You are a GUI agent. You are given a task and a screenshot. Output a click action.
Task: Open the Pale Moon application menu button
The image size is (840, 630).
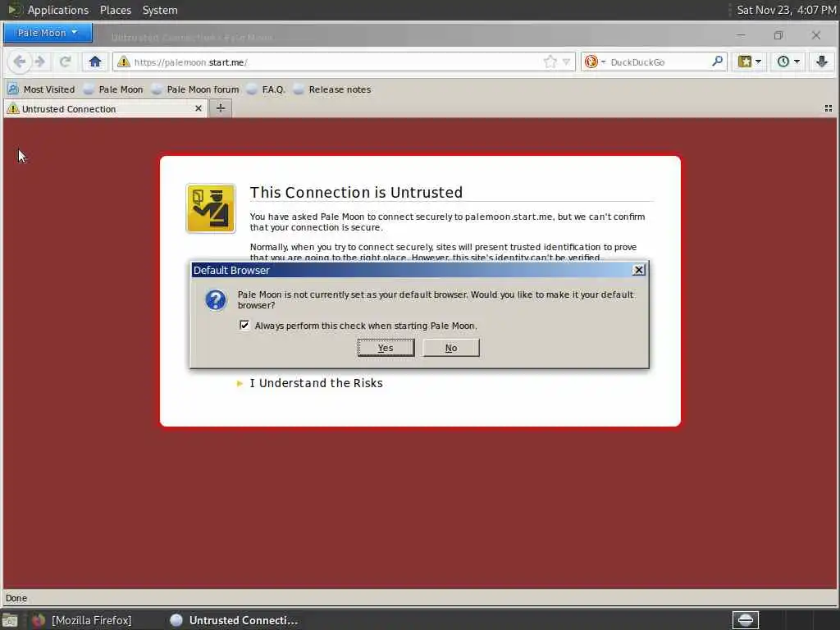pyautogui.click(x=48, y=33)
